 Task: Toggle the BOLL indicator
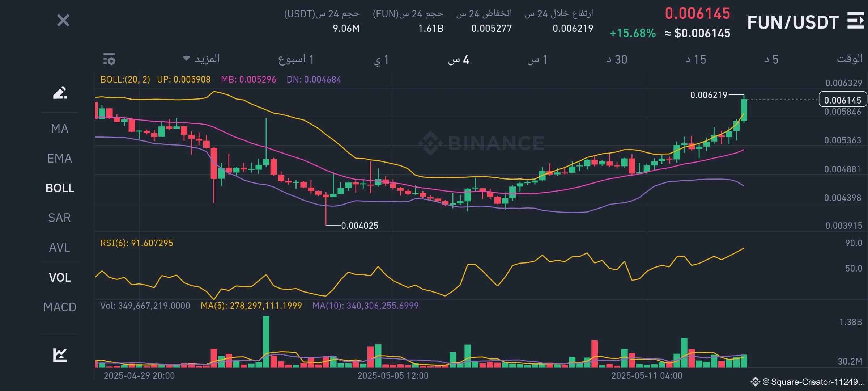60,188
